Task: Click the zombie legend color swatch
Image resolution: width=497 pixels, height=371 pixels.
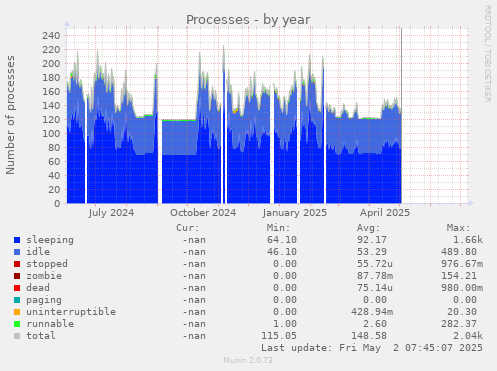Action: click(17, 276)
